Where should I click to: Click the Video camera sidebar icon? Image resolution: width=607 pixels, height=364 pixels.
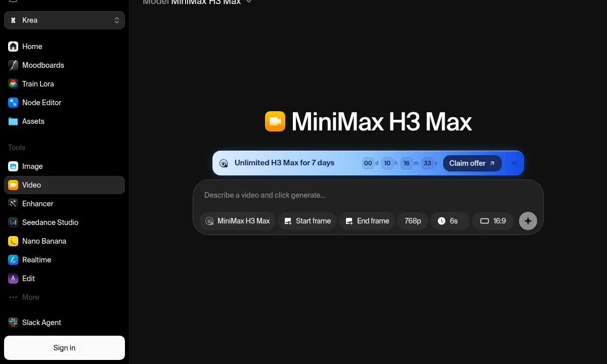(x=13, y=185)
